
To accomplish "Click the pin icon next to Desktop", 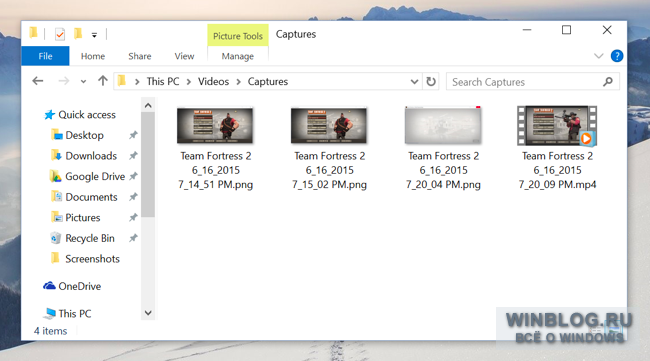I will tap(133, 135).
